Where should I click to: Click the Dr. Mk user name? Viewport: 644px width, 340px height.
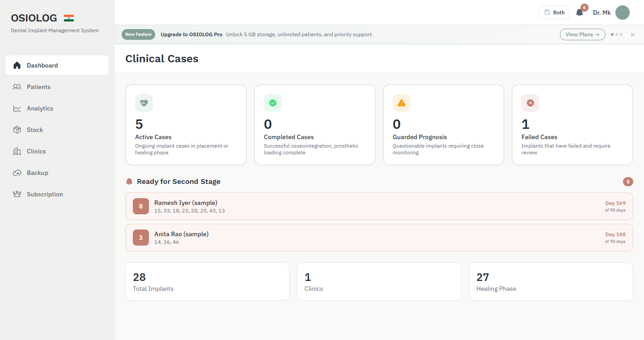602,13
